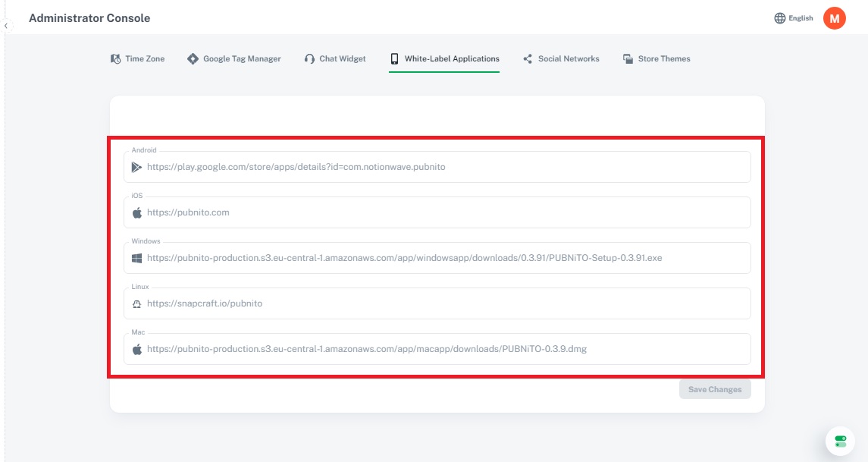Switch to the Store Themes tab

click(x=656, y=58)
